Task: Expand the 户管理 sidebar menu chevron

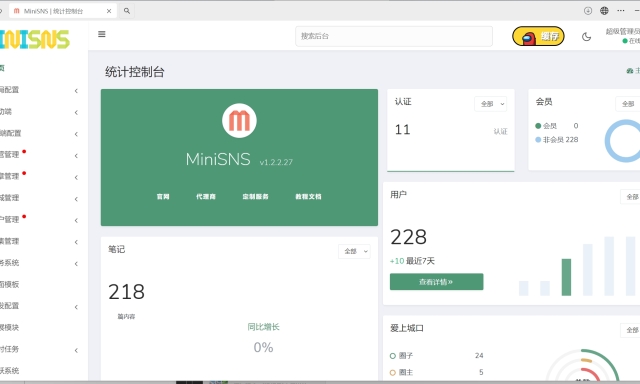Action: (x=76, y=220)
